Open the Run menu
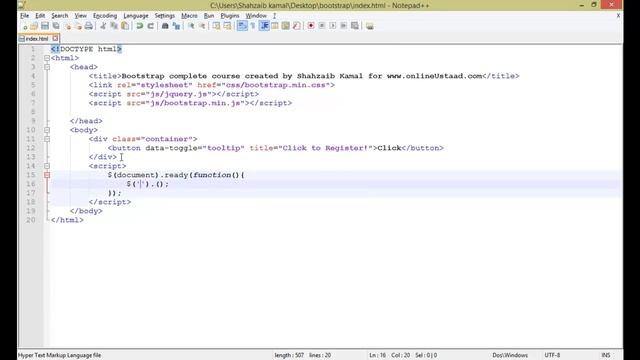The height and width of the screenshot is (360, 640). [x=209, y=16]
